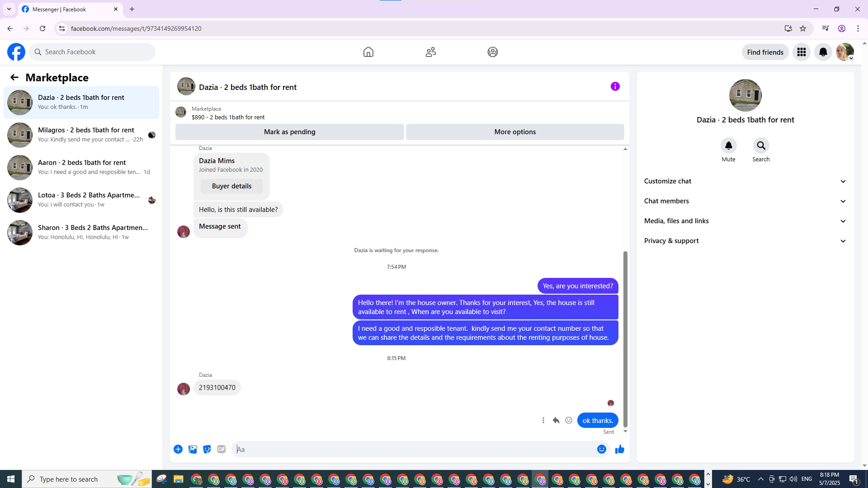Image resolution: width=868 pixels, height=488 pixels.
Task: Search in conversation using magnifier icon
Action: tap(761, 145)
